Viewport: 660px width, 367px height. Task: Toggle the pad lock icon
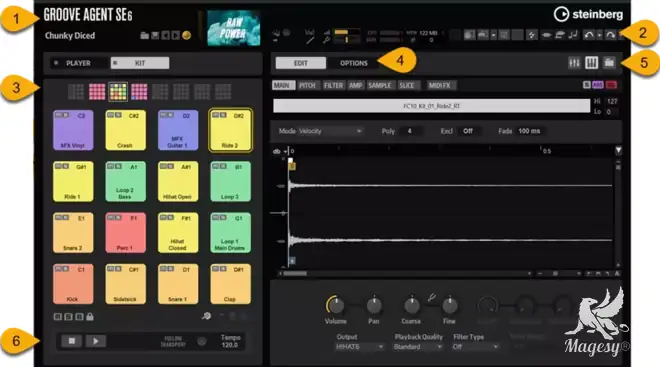pyautogui.click(x=90, y=316)
